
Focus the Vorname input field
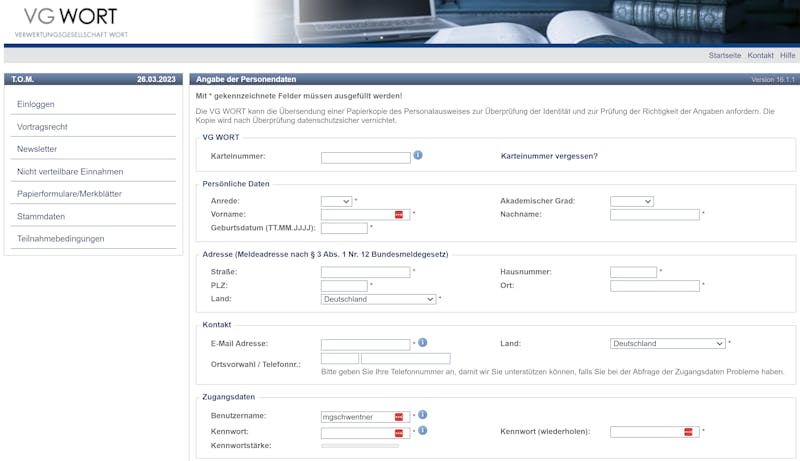tap(366, 215)
